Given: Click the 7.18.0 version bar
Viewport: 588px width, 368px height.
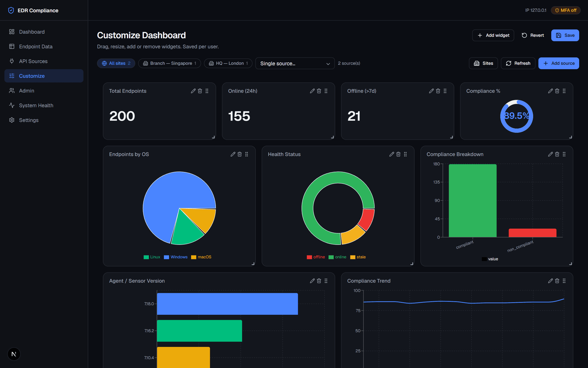Looking at the screenshot, I should [227, 304].
